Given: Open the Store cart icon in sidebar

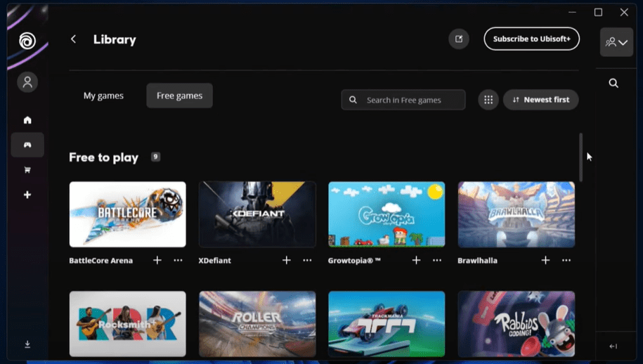Looking at the screenshot, I should [x=27, y=170].
